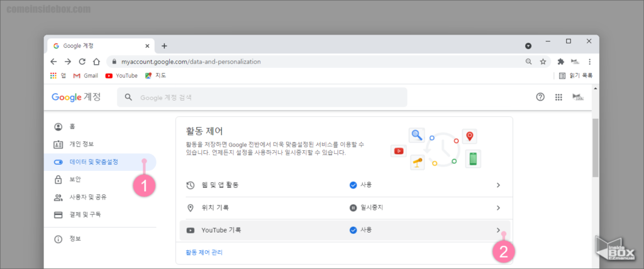Click the zoom magnifier in address bar

tap(528, 62)
